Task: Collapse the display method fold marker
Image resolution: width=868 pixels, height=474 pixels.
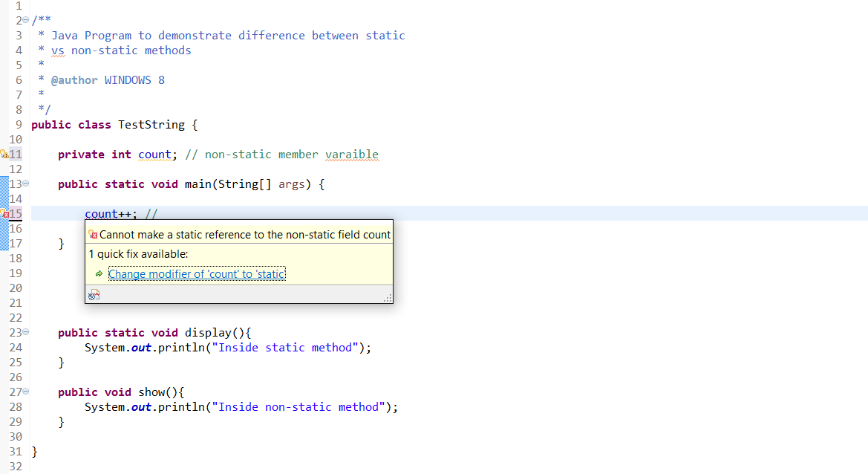Action: (26, 332)
